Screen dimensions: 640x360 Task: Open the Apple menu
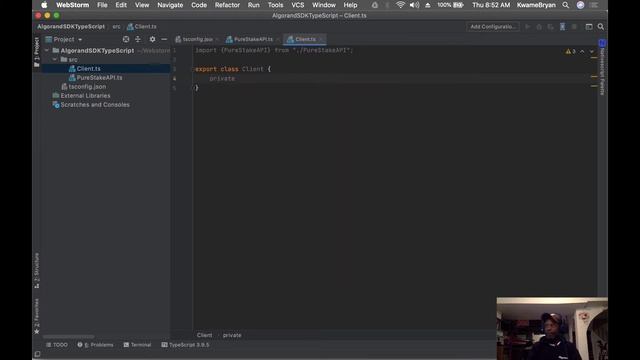(44, 5)
